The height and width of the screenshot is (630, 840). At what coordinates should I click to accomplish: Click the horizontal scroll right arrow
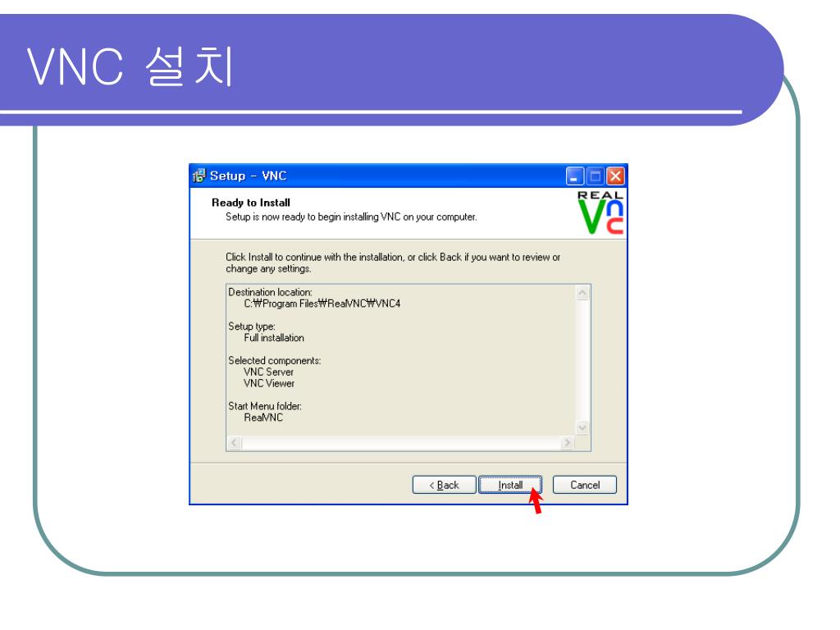(567, 443)
